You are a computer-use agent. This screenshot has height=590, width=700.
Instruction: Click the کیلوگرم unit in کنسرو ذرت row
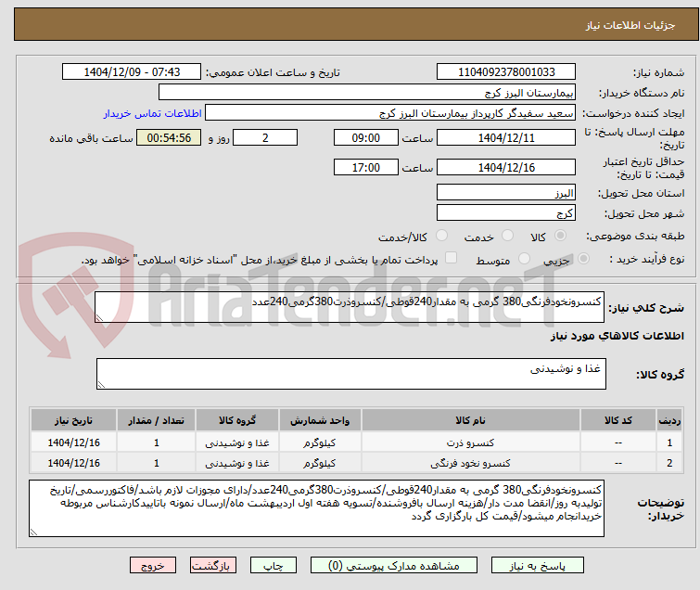pos(320,442)
